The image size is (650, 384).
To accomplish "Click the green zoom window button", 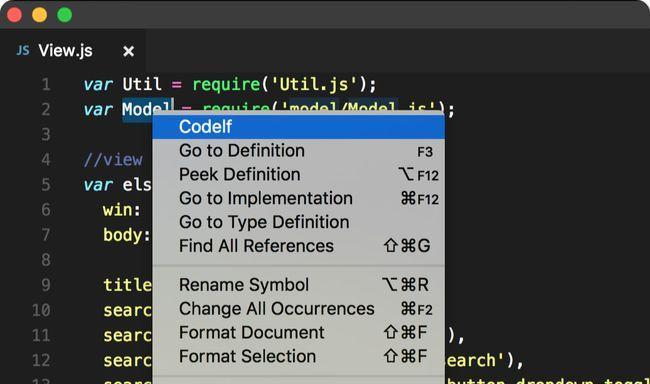I will 65,15.
